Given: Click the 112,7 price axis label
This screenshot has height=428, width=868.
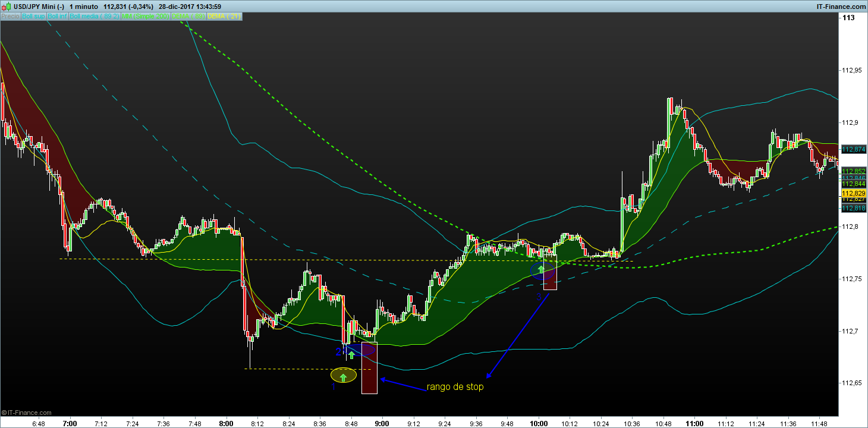Looking at the screenshot, I should tap(850, 331).
